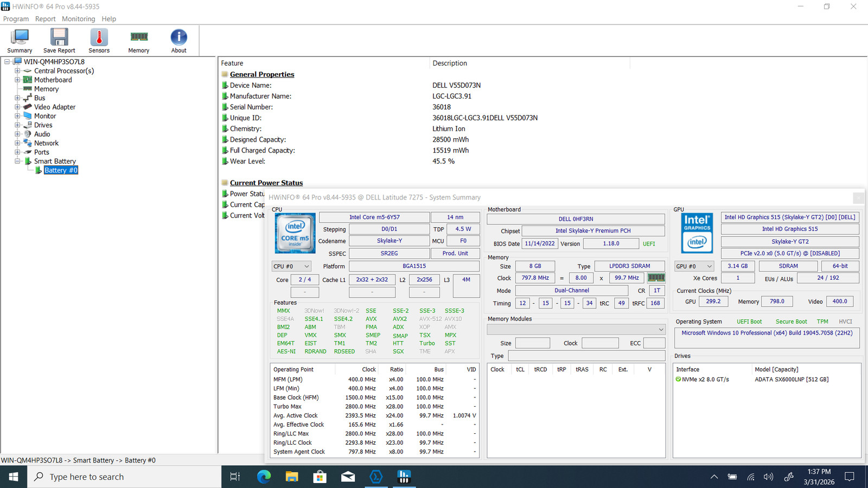Click the Secure Boot indicator label
Image resolution: width=868 pixels, height=488 pixels.
tap(791, 322)
